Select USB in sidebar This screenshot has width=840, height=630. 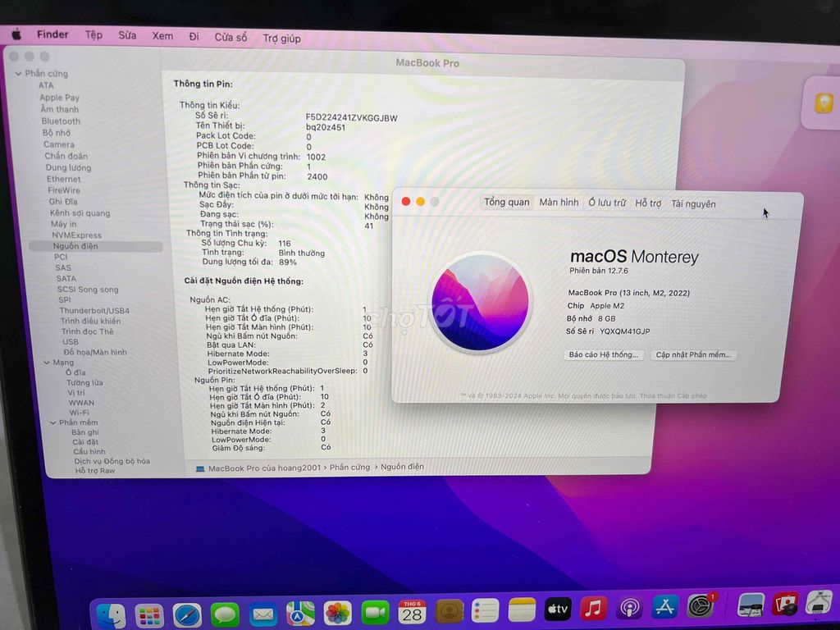[71, 342]
